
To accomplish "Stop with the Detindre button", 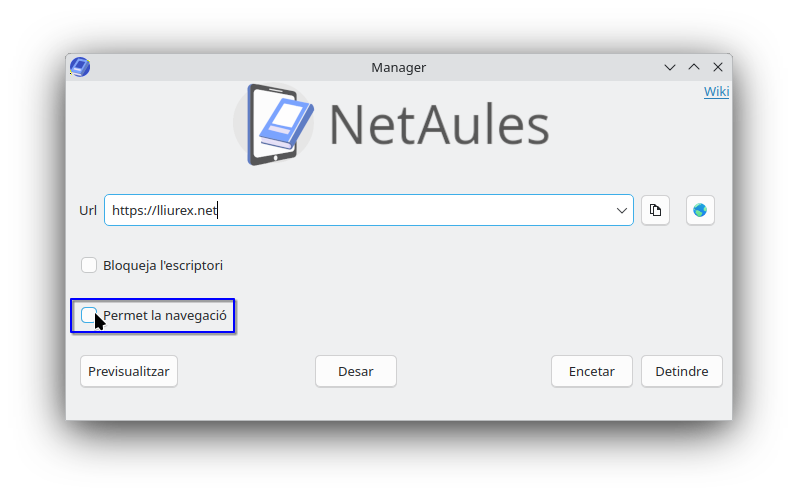I will tap(681, 371).
